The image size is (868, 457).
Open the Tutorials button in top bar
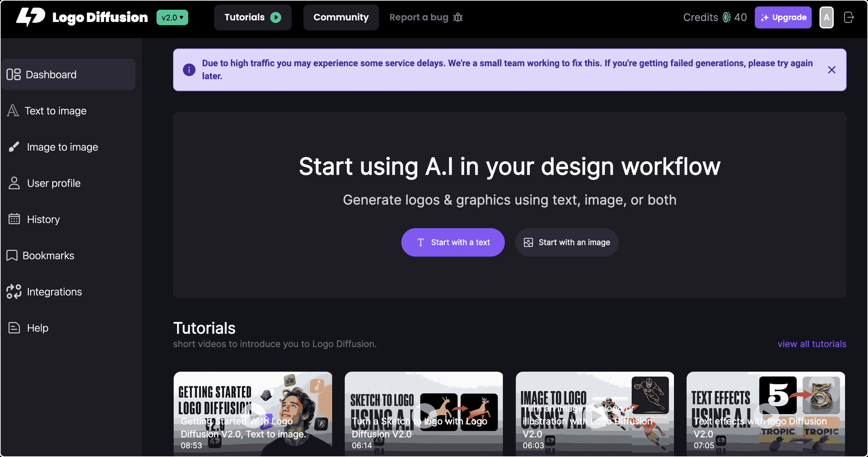point(253,17)
